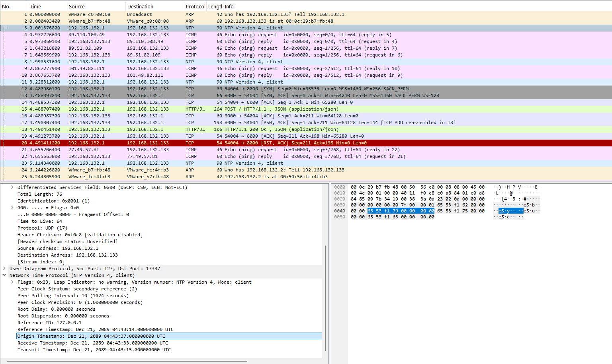This screenshot has width=612, height=364.
Task: Select packet 16 TCP ACK Ack=211 row
Action: pos(306,116)
